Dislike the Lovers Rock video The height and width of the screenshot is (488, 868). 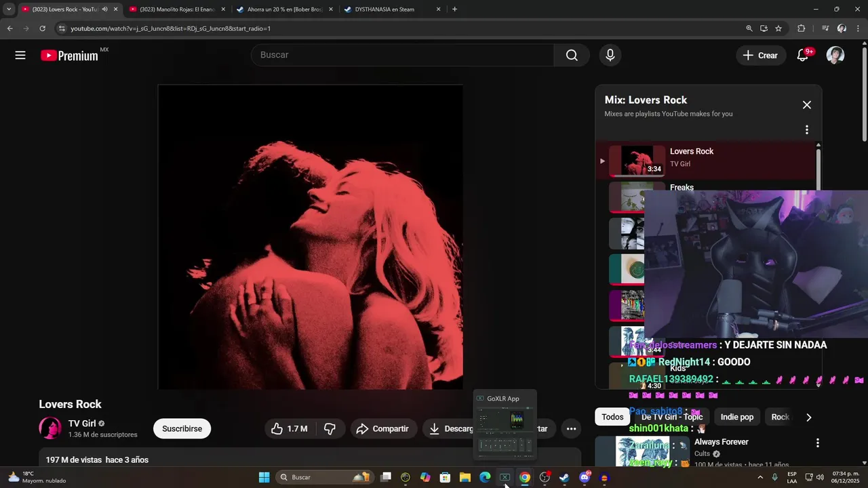330,428
